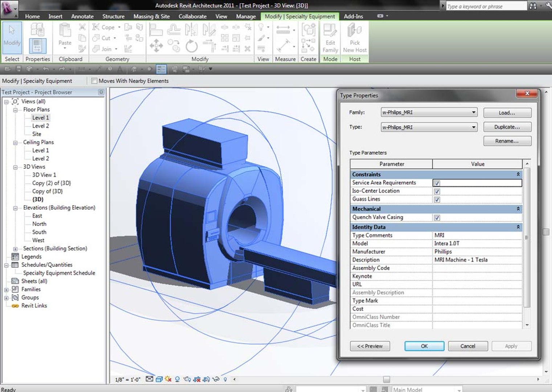Select the Rotate tool
Viewport: 552px width, 392px height.
191,46
